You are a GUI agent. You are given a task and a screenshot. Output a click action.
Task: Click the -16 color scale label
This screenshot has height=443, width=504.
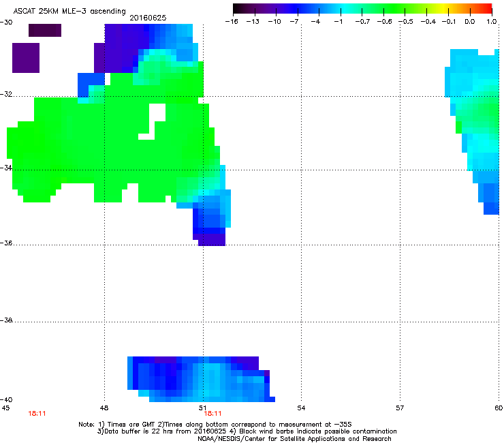pyautogui.click(x=232, y=22)
